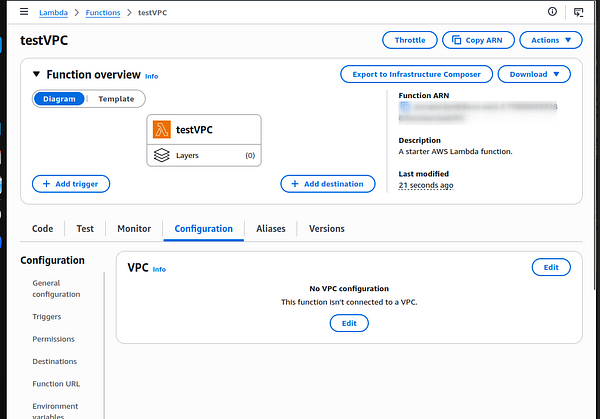Click Edit button below No VPC message
Viewport: 600px width, 419px height.
click(x=349, y=323)
